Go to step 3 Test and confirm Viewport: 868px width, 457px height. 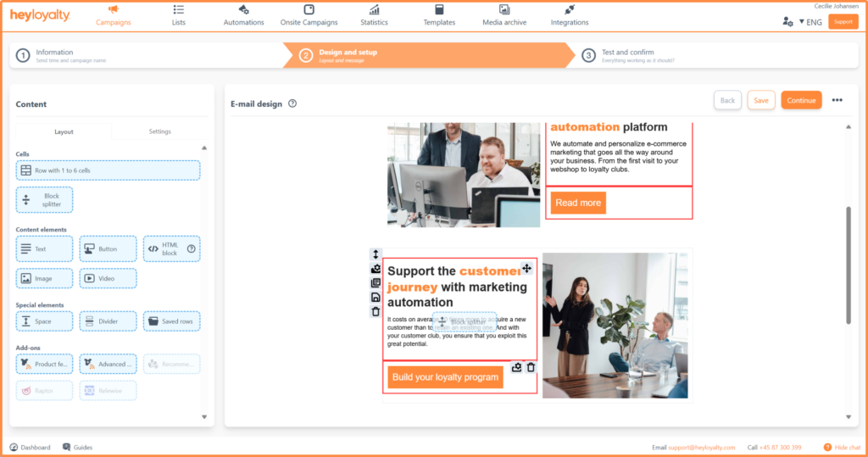(x=627, y=56)
